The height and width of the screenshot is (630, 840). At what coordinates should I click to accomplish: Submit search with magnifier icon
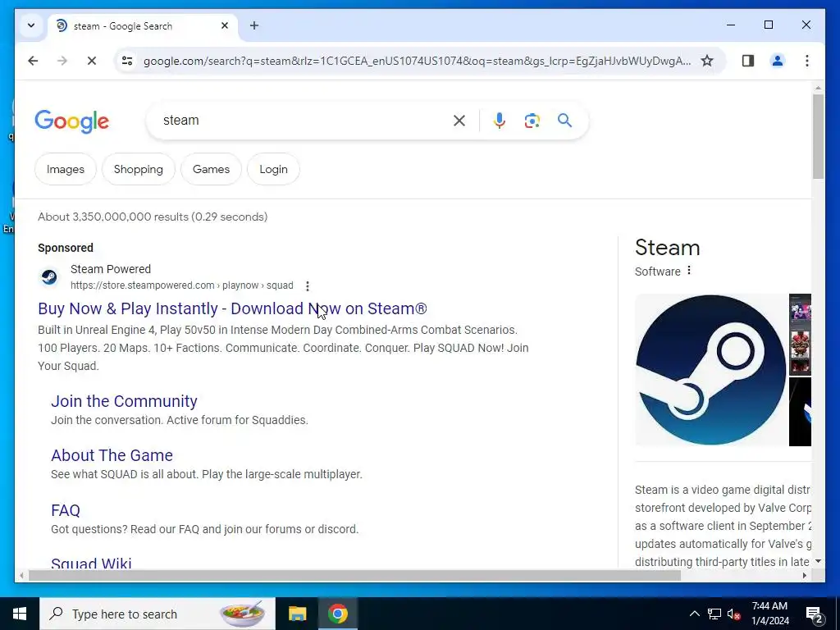(564, 121)
